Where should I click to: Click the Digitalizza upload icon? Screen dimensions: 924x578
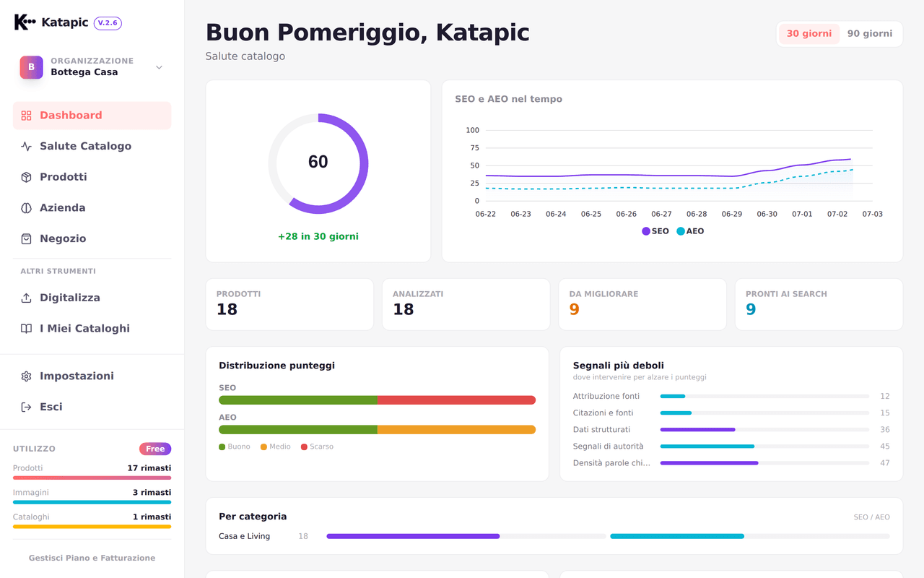click(27, 298)
